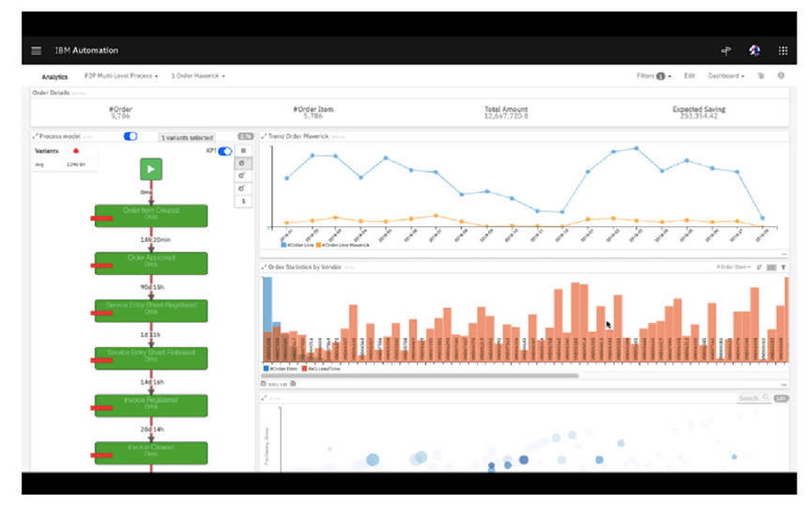
Task: Open the hamburger navigation menu
Action: (37, 51)
